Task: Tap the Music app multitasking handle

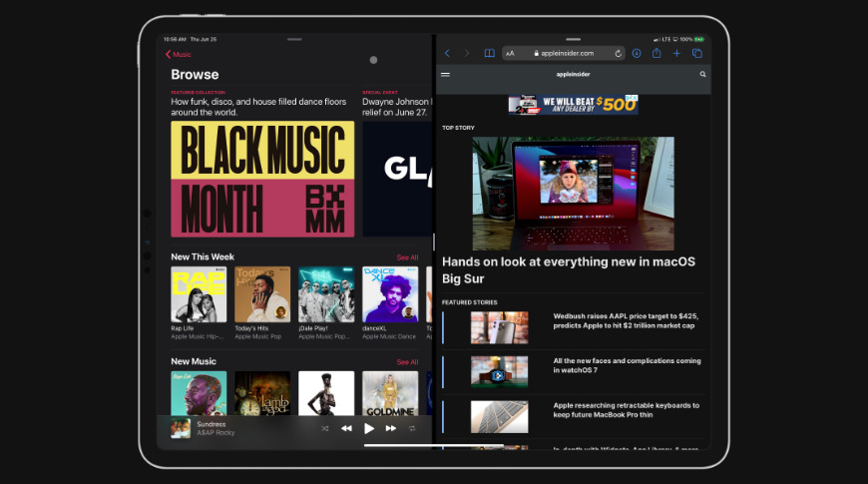Action: point(294,39)
